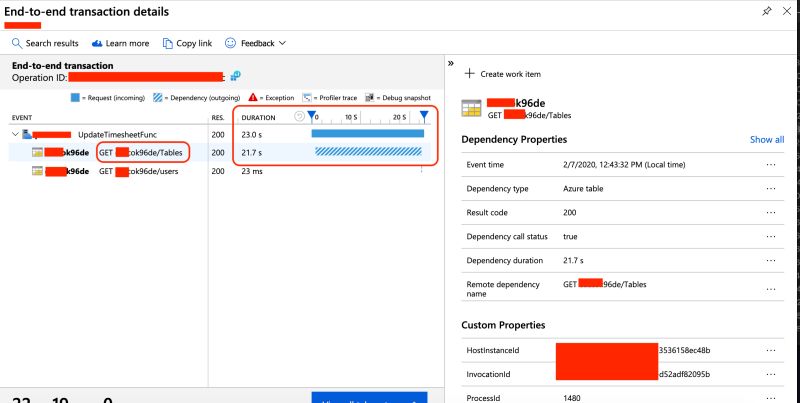Click the Dependency Properties heading
The width and height of the screenshot is (800, 403).
514,140
